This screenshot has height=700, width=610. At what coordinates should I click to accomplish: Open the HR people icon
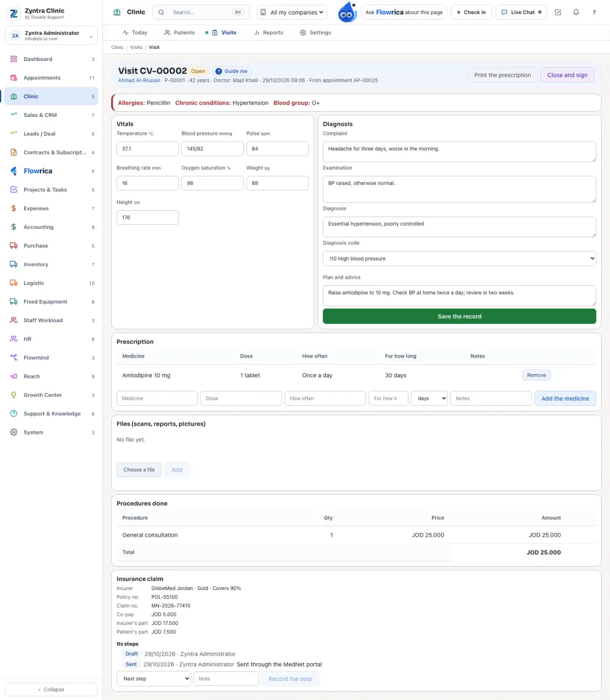(x=14, y=339)
